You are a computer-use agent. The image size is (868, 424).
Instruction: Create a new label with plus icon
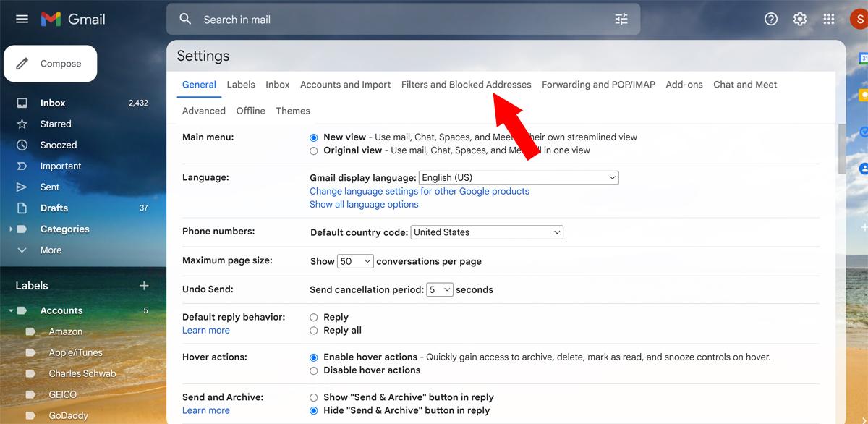coord(144,286)
